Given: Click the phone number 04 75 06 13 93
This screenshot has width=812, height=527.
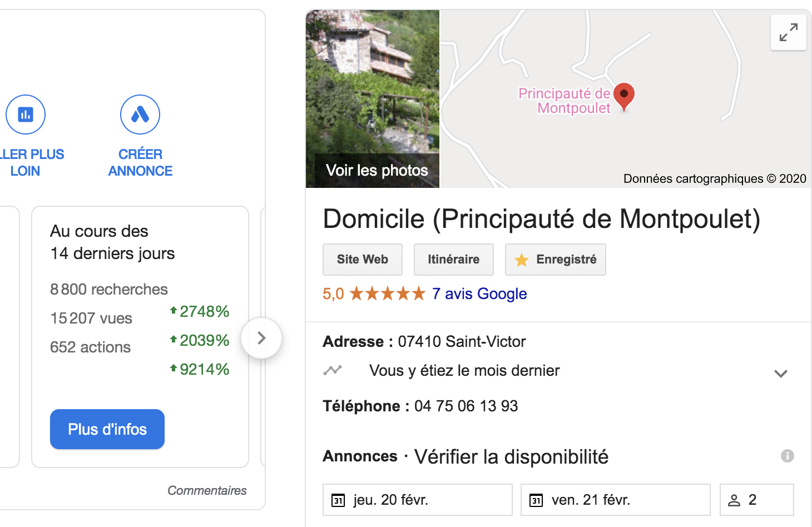Looking at the screenshot, I should click(x=466, y=406).
